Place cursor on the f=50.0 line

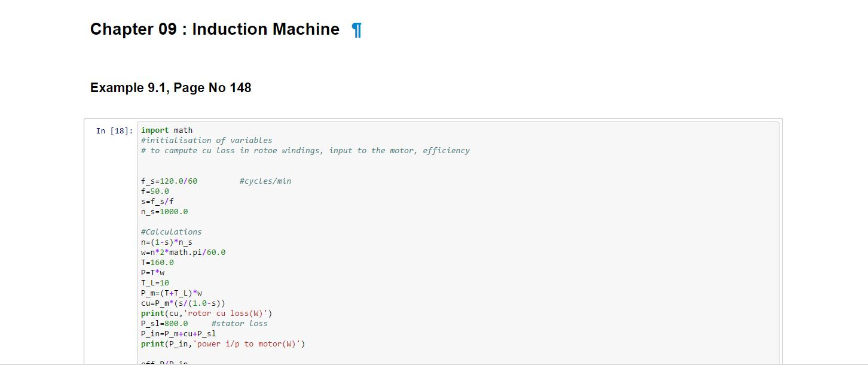coord(155,191)
